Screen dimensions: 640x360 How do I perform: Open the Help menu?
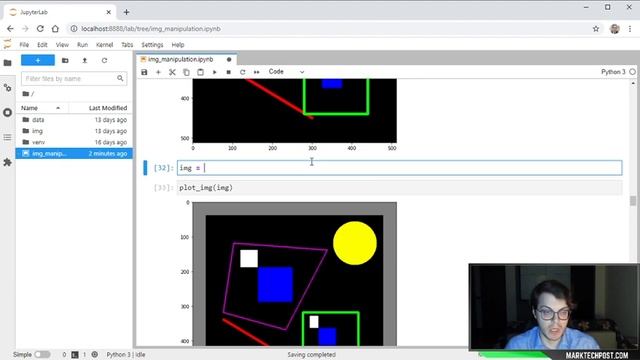click(178, 45)
